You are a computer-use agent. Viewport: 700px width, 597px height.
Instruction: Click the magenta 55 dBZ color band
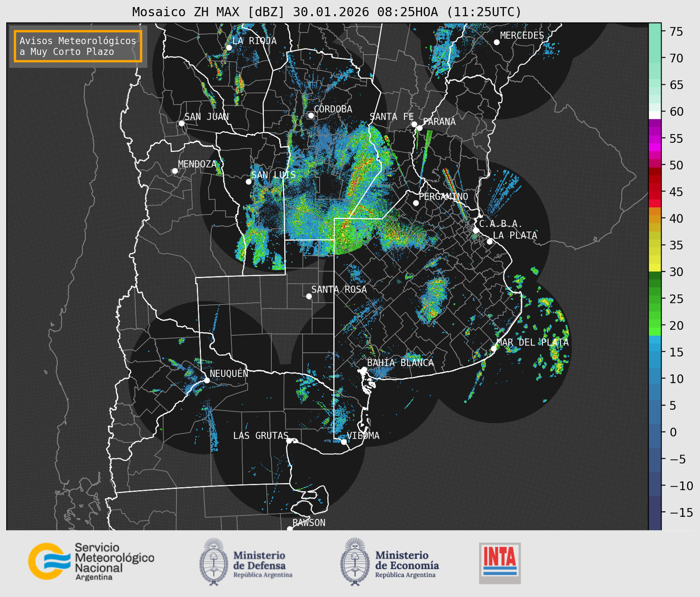coord(654,139)
